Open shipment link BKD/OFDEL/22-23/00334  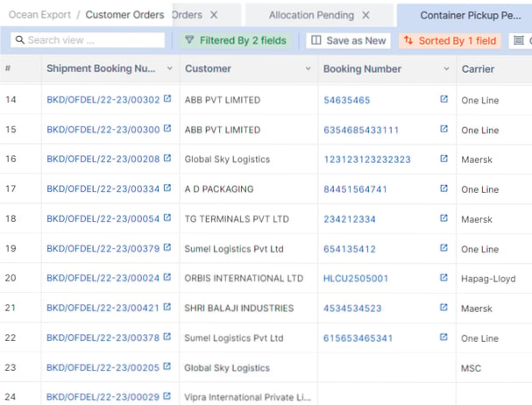tap(103, 188)
